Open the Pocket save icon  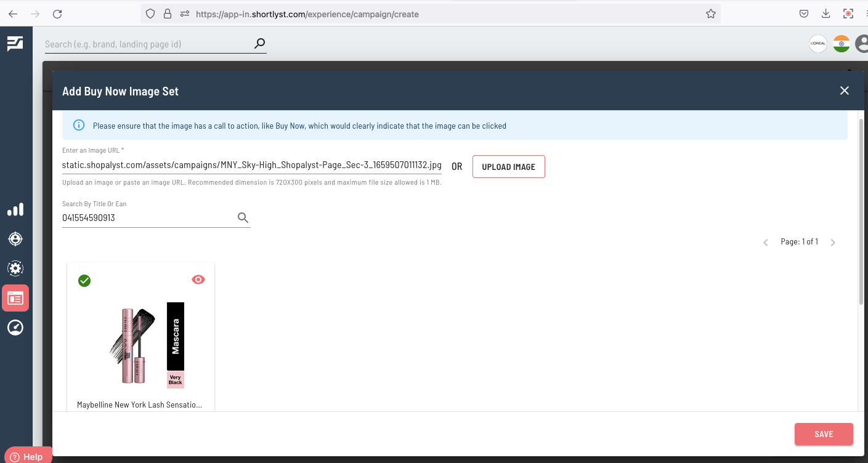[x=804, y=14]
